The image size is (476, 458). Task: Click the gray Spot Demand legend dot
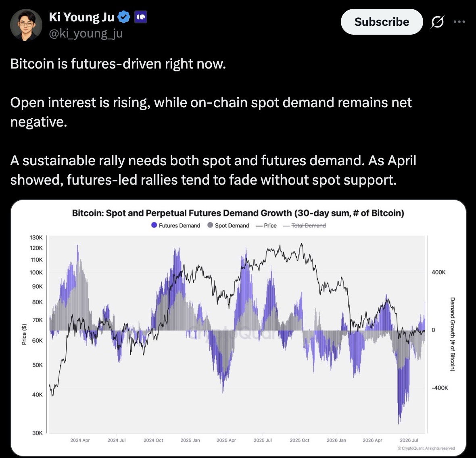point(210,225)
